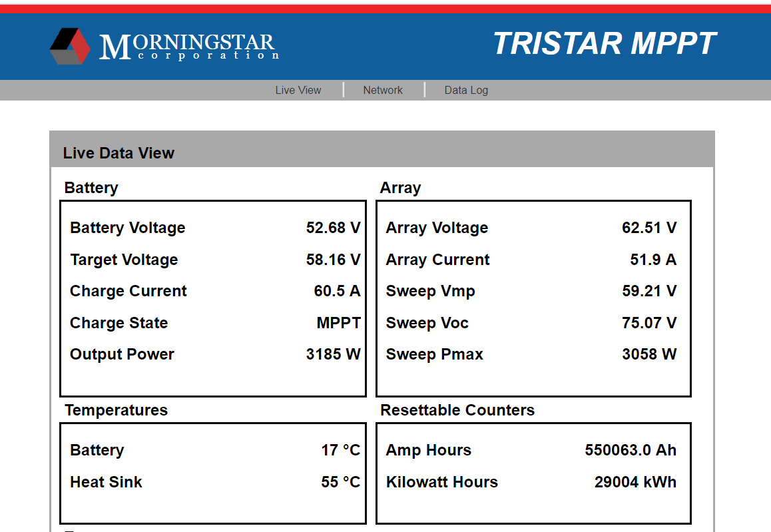Click the 62.51 V array voltage value

pyautogui.click(x=649, y=228)
